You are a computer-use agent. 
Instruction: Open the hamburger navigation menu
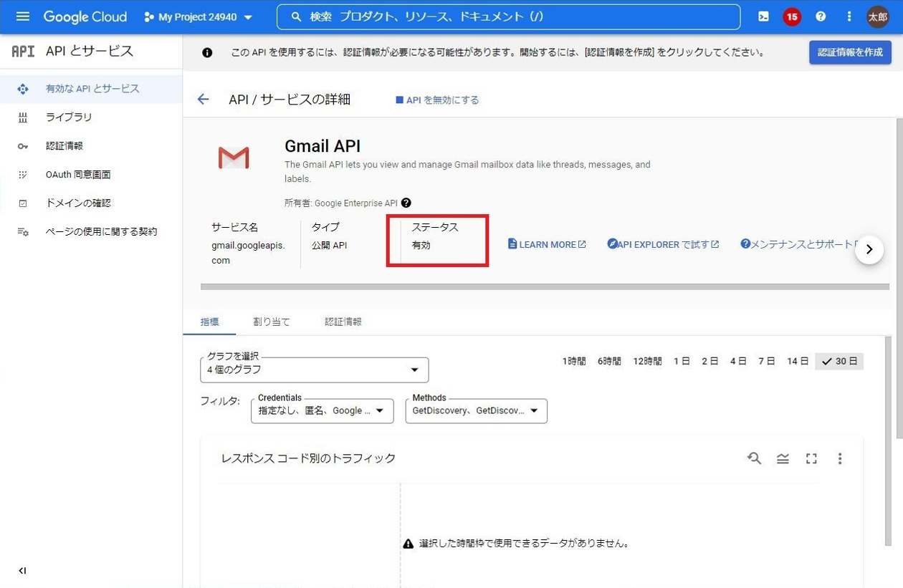point(22,16)
